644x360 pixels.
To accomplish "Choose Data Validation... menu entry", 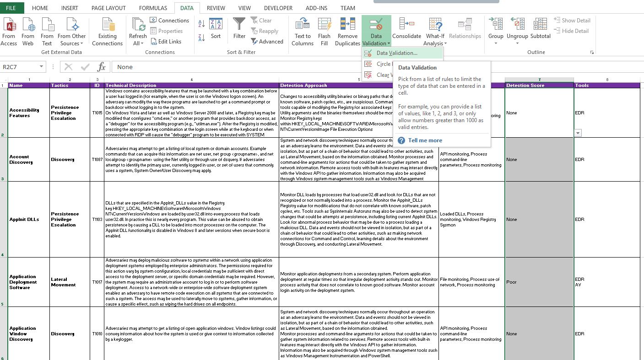I will tap(403, 53).
